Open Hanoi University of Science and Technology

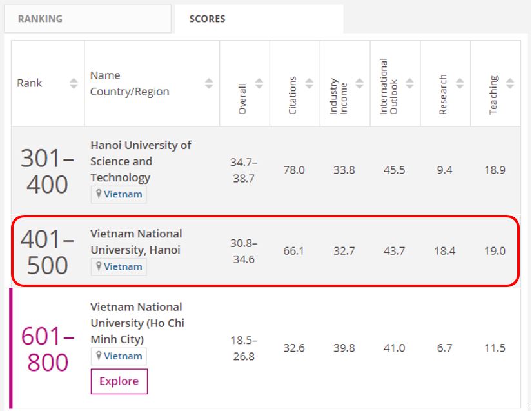coord(141,161)
